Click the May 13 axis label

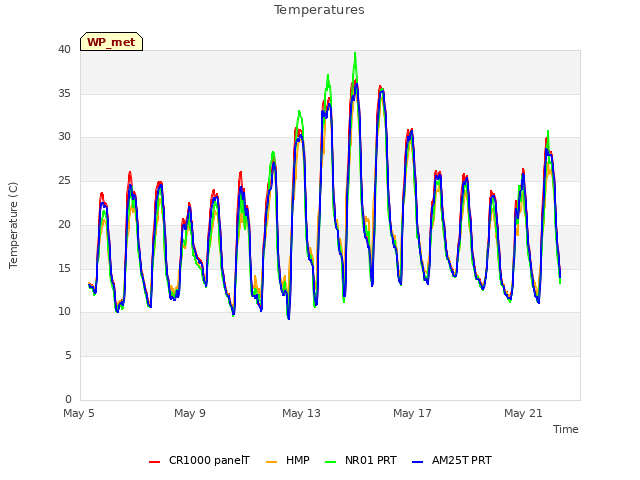[x=301, y=413]
